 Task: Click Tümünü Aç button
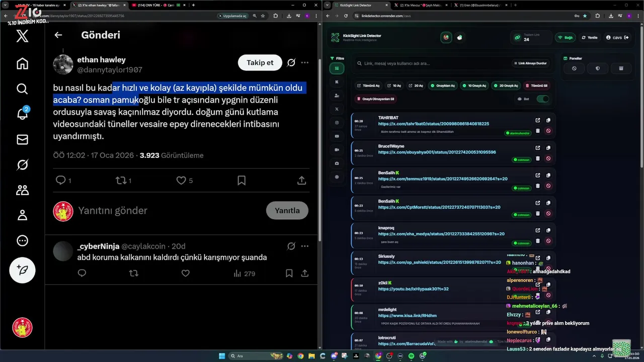tap(368, 85)
